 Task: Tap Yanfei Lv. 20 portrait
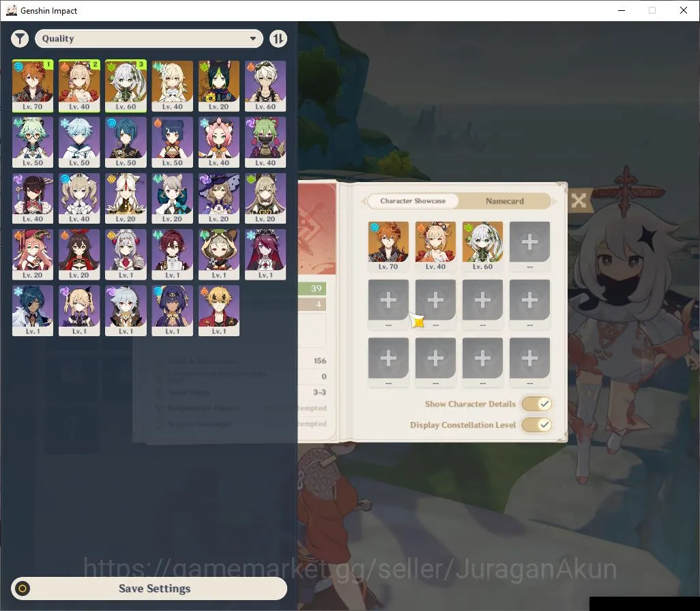tap(33, 254)
